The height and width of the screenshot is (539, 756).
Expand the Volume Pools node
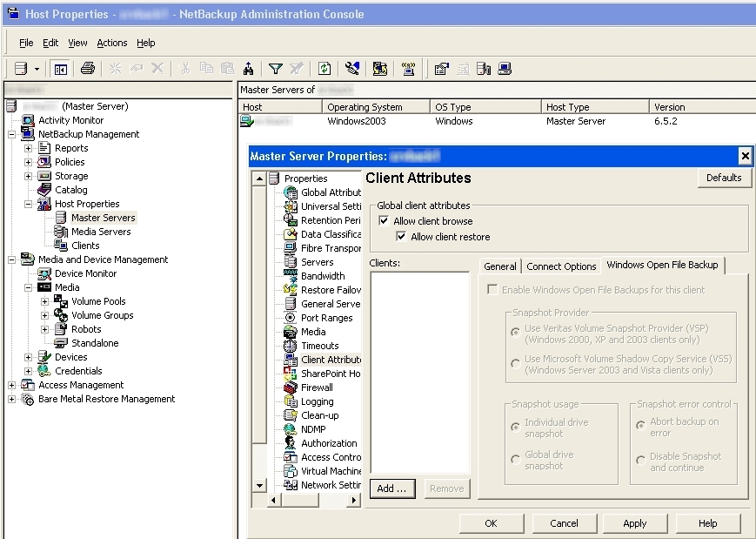(44, 301)
